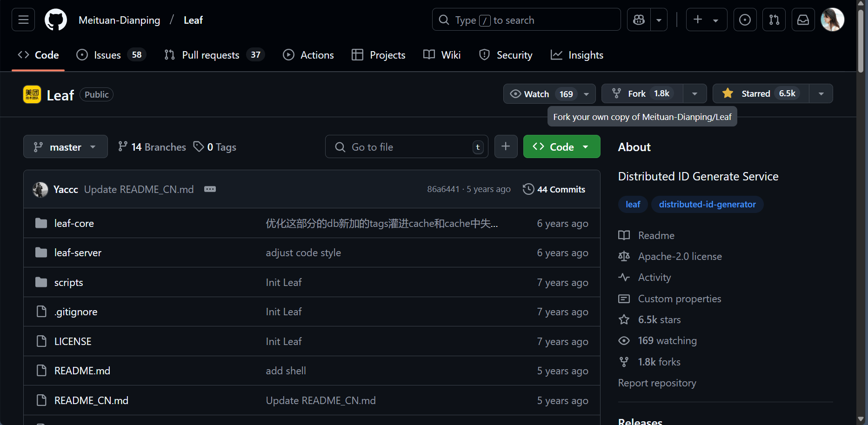The width and height of the screenshot is (868, 425).
Task: Open the 44 Commits history link
Action: click(554, 189)
